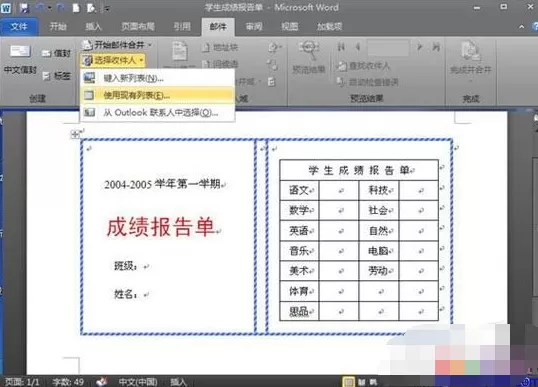Click the Match Fields icon

coord(272,64)
